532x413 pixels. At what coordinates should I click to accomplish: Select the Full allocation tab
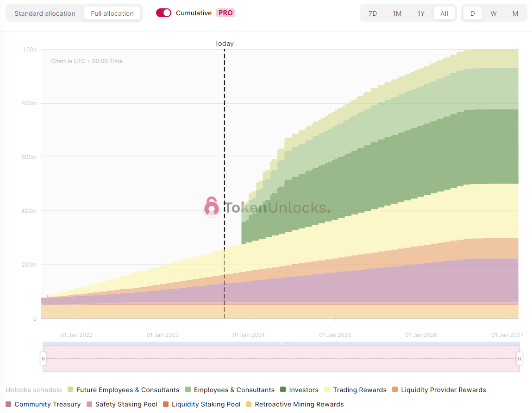click(112, 13)
